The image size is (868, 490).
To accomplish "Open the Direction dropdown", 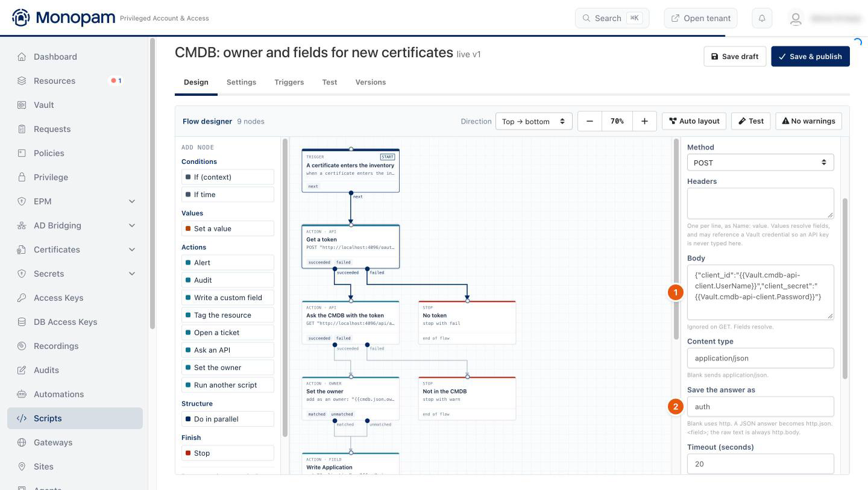I will pyautogui.click(x=533, y=121).
